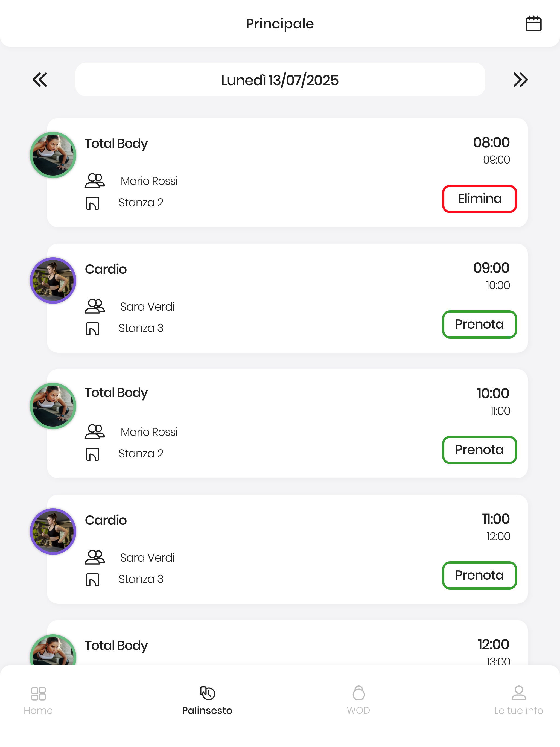This screenshot has height=747, width=560.
Task: Open the calendar icon in header
Action: point(533,24)
